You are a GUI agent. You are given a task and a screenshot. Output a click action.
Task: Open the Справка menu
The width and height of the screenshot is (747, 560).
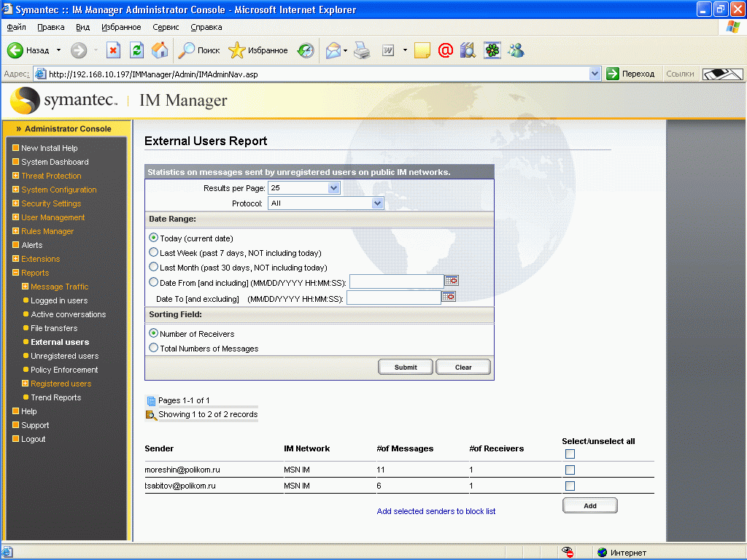pos(206,27)
